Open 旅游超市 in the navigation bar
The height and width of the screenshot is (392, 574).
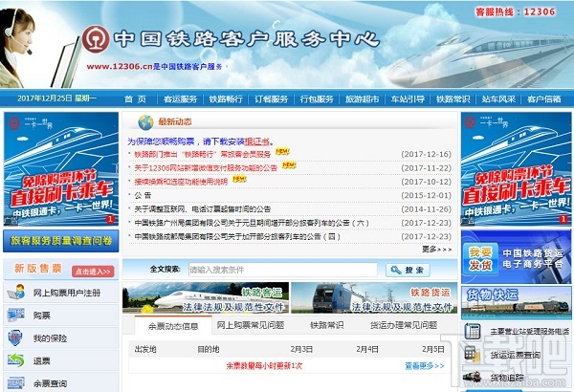362,98
